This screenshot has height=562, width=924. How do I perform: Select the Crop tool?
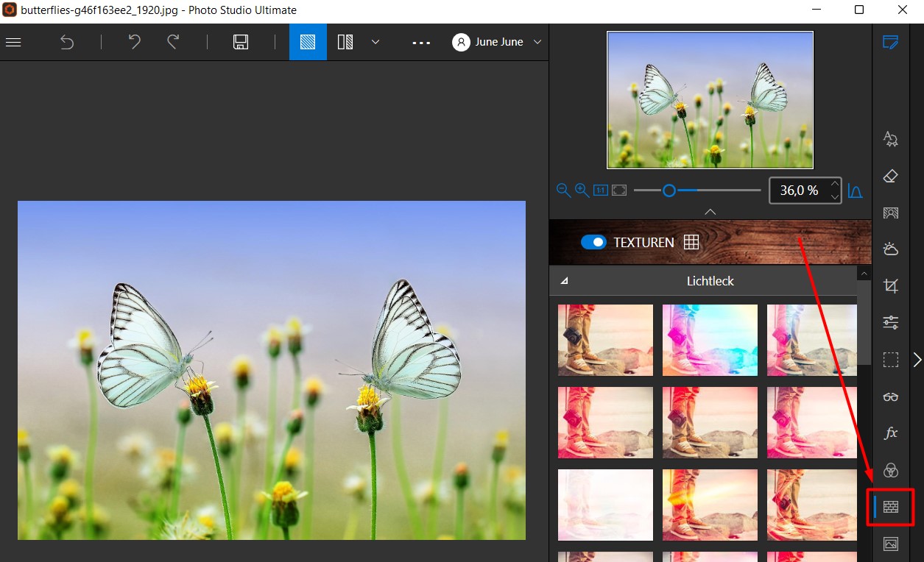891,285
